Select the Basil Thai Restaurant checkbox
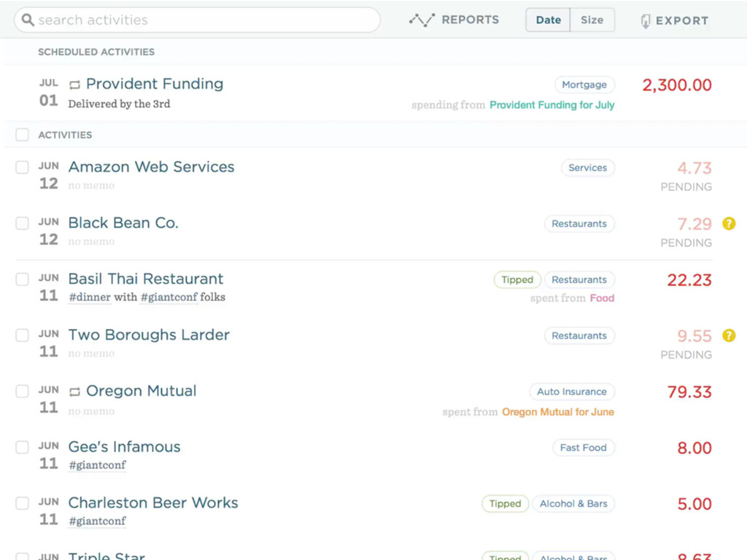Screen dimensions: 747x560 [22, 279]
